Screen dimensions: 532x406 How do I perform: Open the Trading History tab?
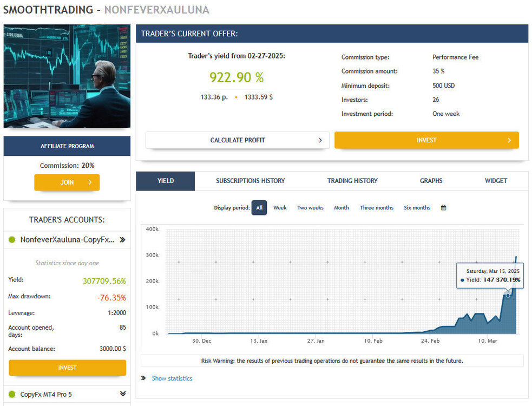[352, 181]
